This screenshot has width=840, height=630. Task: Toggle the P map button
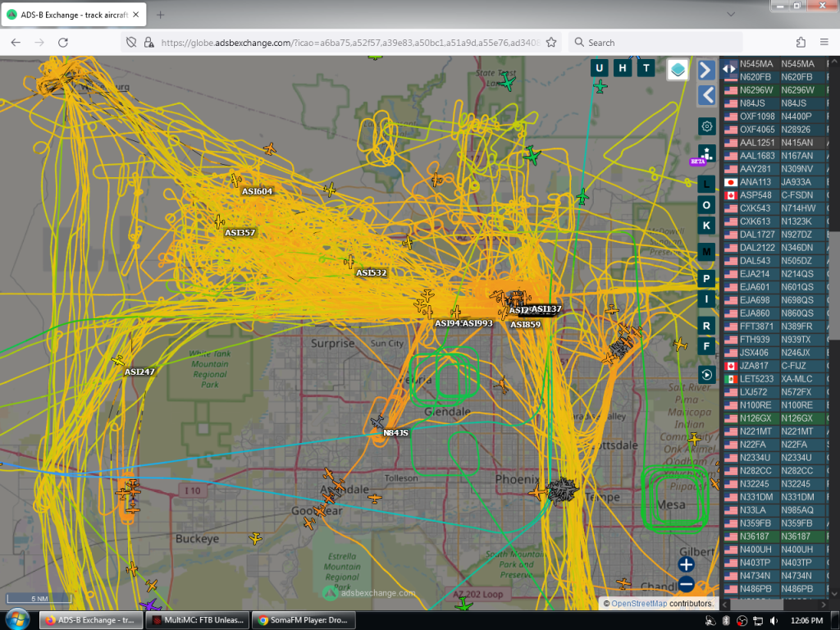point(706,279)
